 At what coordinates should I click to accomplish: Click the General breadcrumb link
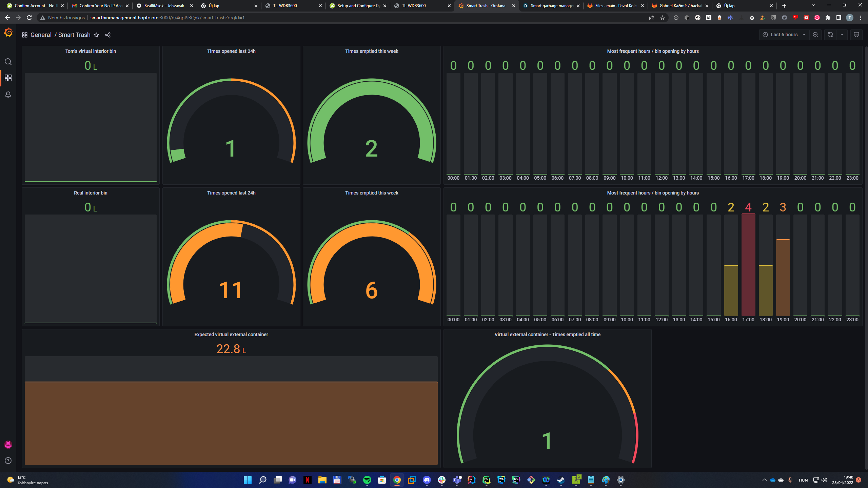(x=41, y=35)
